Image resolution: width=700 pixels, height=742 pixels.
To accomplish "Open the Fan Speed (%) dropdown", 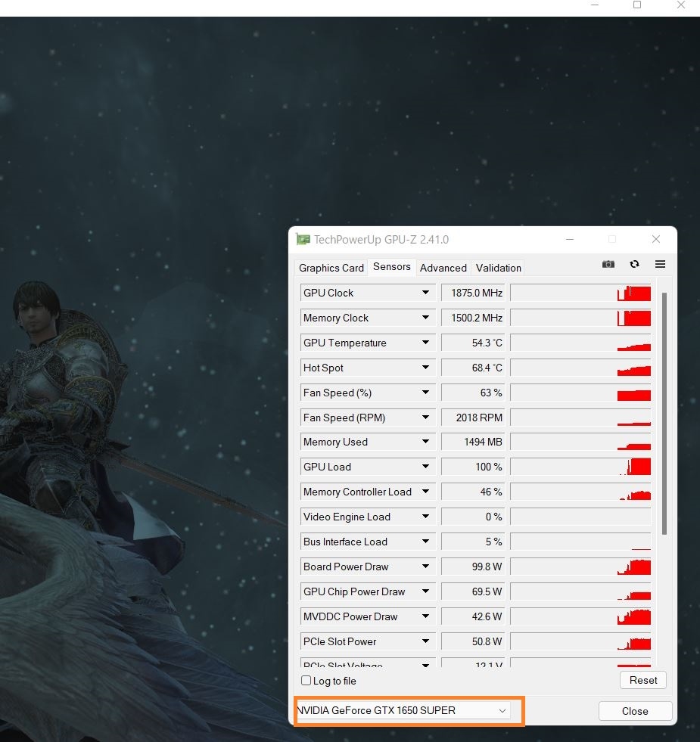I will (x=425, y=393).
